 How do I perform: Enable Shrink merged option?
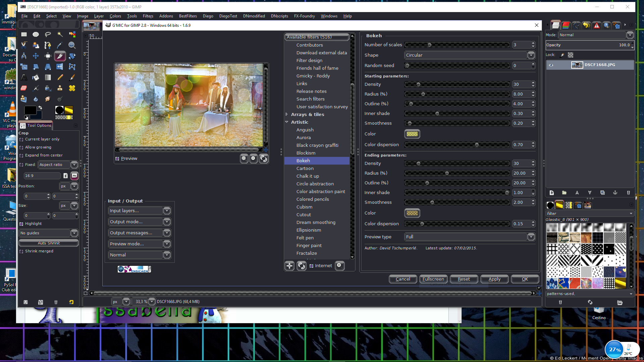(x=21, y=251)
